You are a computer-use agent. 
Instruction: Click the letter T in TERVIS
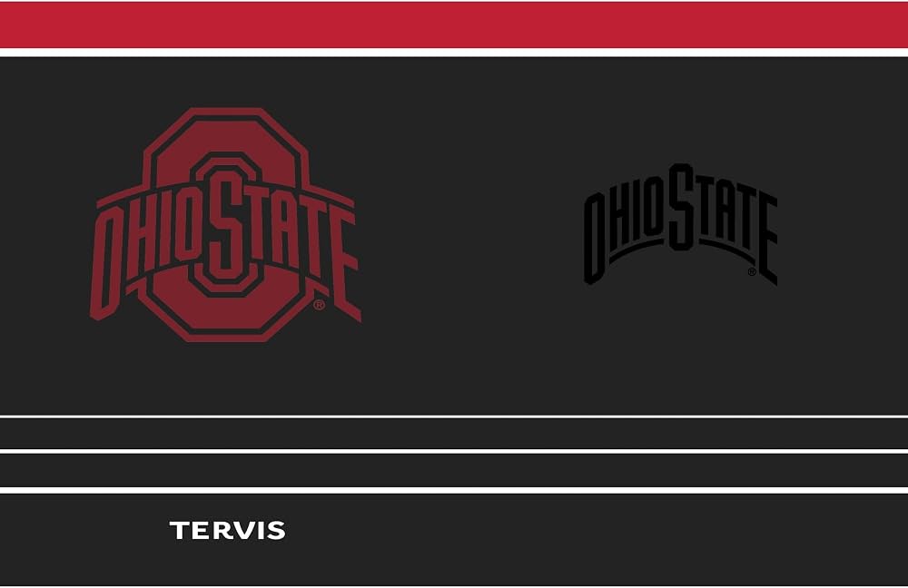click(x=179, y=530)
